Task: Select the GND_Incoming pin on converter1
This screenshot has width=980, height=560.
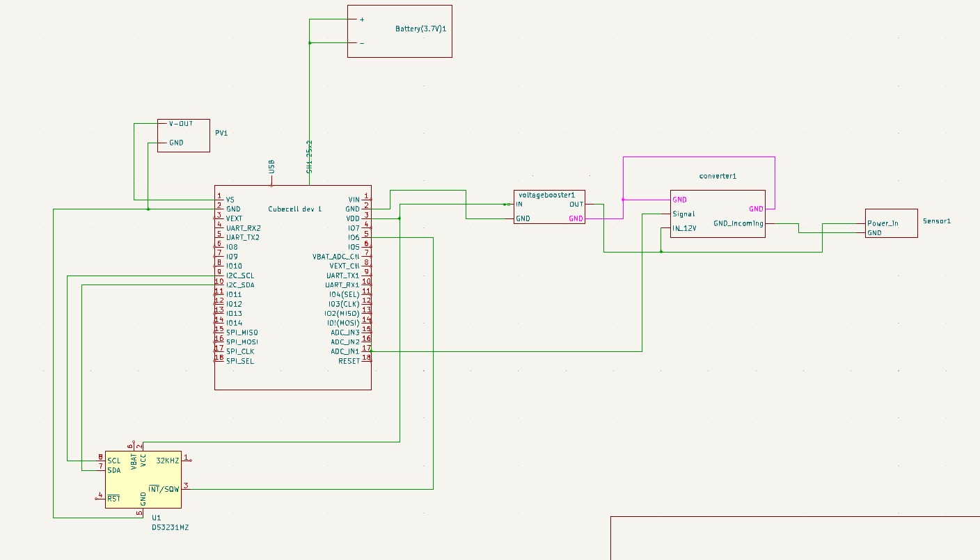Action: tap(738, 224)
